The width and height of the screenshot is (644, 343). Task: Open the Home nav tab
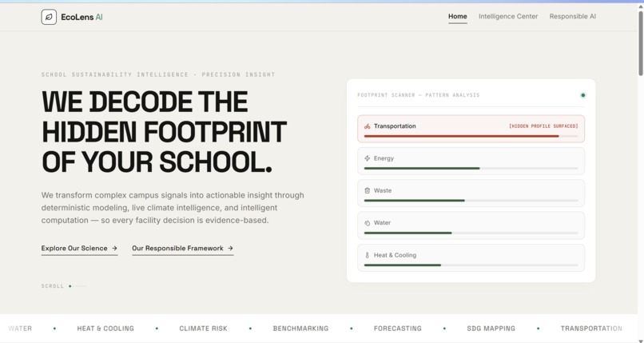(458, 17)
